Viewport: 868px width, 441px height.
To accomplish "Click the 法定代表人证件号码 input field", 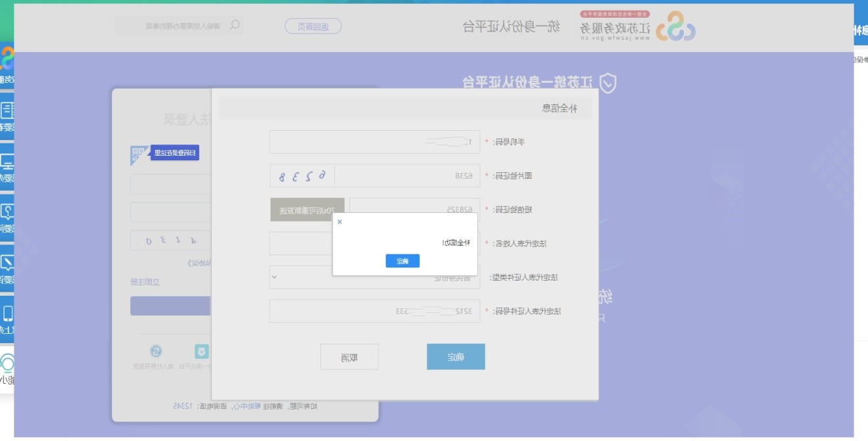I will click(375, 311).
